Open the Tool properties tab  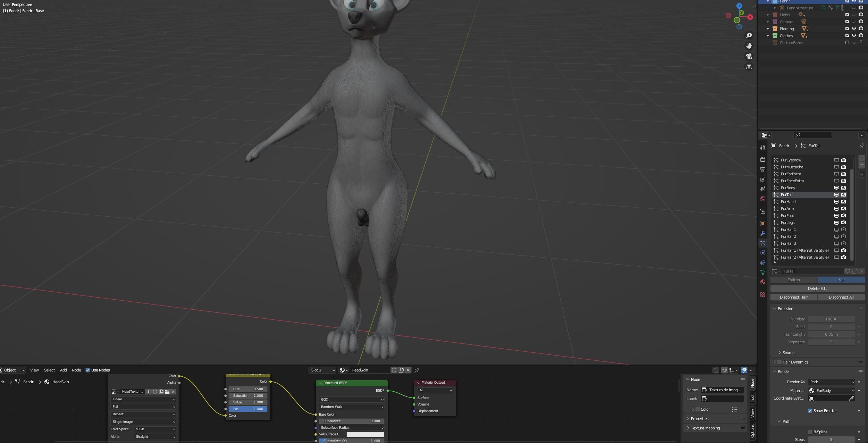point(762,147)
